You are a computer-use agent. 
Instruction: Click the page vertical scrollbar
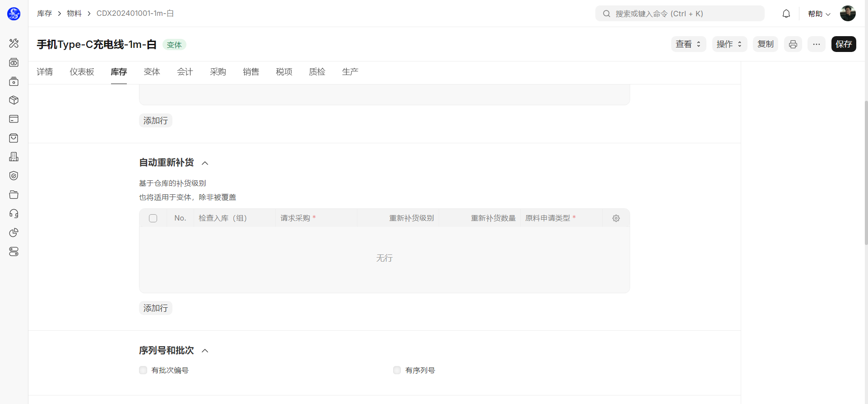[x=865, y=172]
